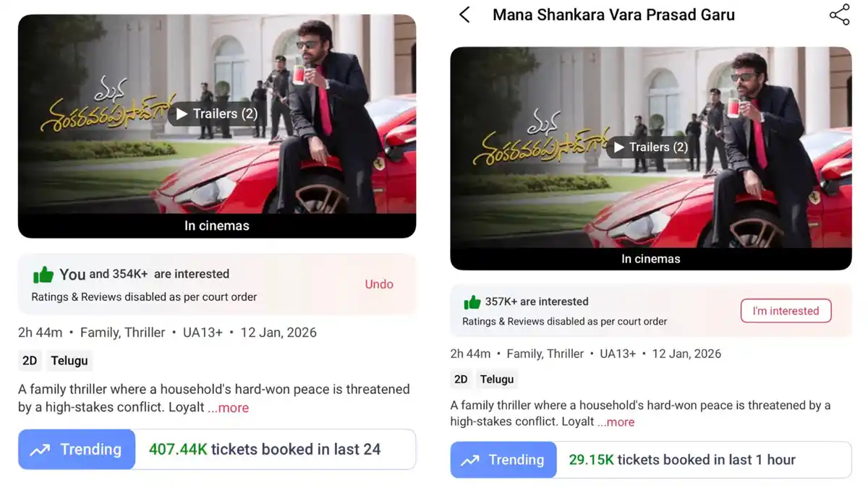Undo your interest in the movie
868x488 pixels.
tap(379, 284)
